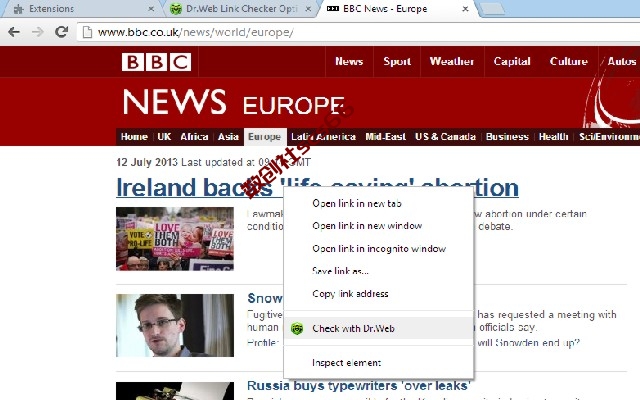640x400 pixels.
Task: Open Sport in BBC top navigation
Action: click(397, 62)
